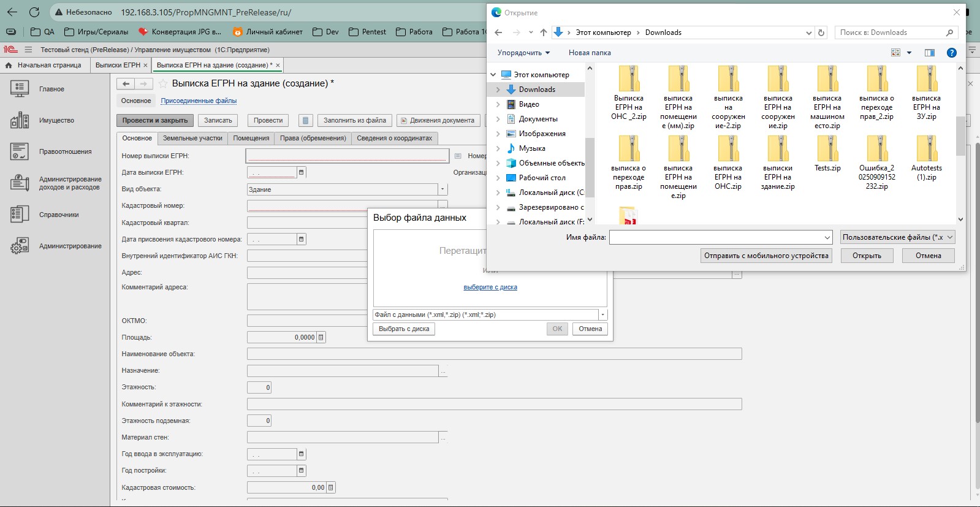The height and width of the screenshot is (507, 980).
Task: Open the file type filter Пользовательские файлы dropdown
Action: [897, 237]
